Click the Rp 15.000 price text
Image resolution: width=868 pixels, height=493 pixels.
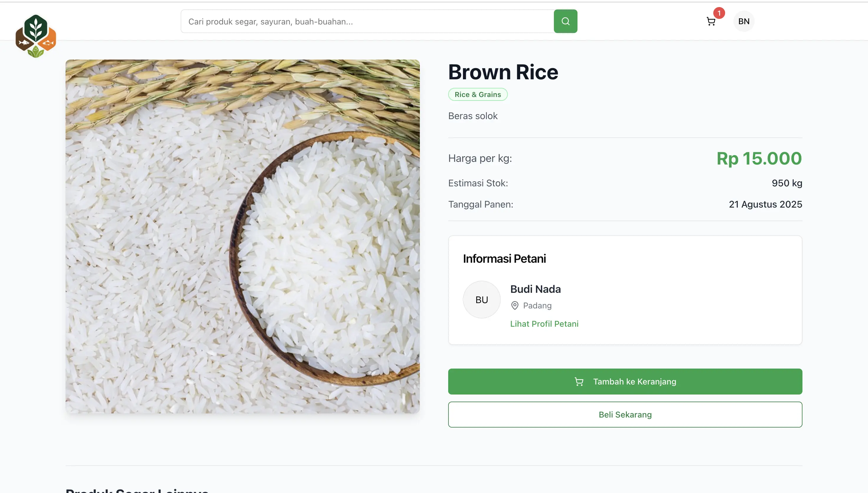[758, 158]
